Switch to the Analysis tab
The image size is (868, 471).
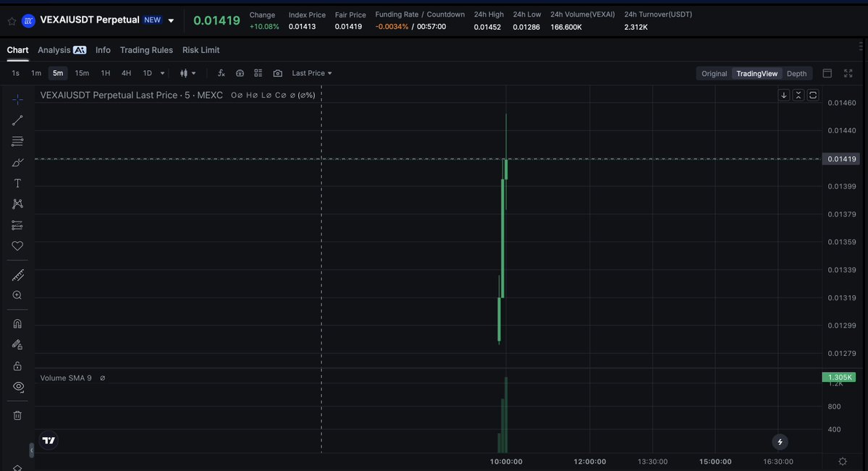point(62,50)
